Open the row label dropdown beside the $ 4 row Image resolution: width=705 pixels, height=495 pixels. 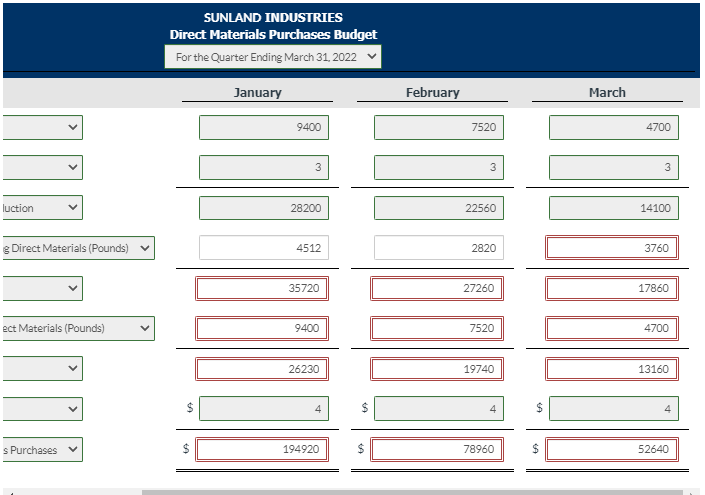tap(43, 409)
